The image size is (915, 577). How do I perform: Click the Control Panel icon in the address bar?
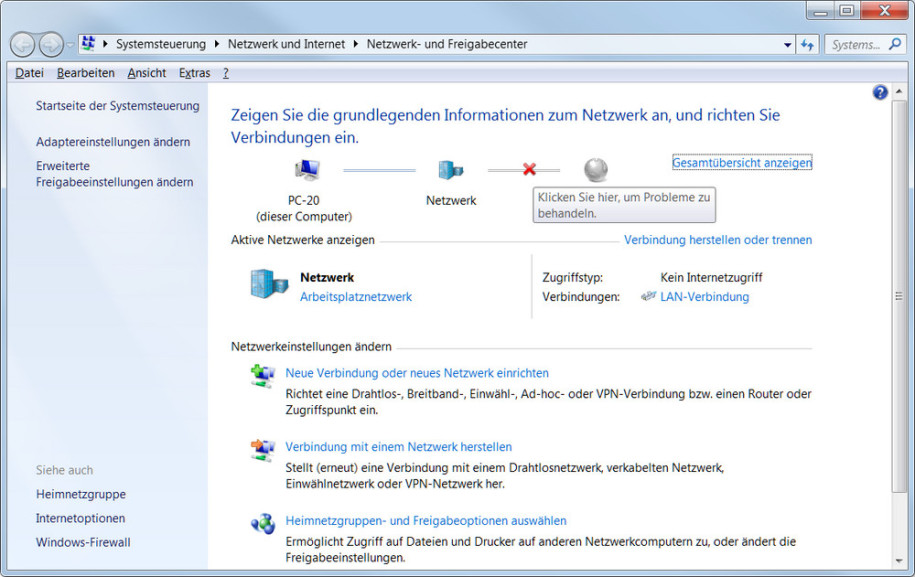tap(89, 44)
